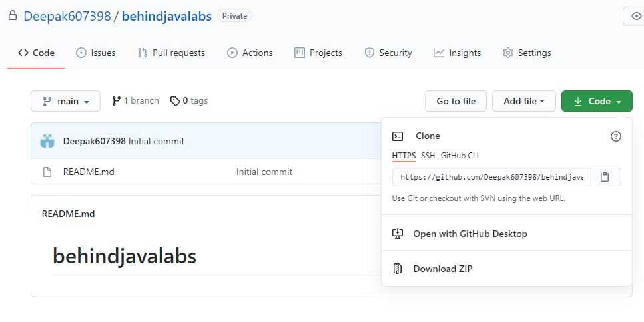This screenshot has height=322, width=644.
Task: Toggle the watch eye button at top right
Action: coord(635,16)
